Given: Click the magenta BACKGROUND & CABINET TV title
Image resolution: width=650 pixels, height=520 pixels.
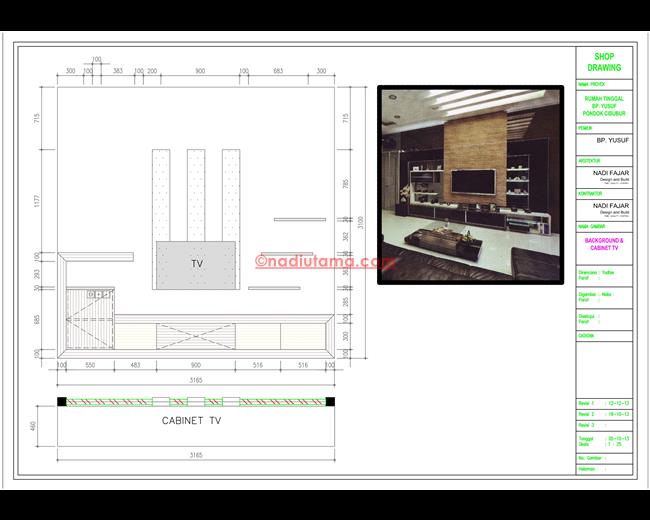Looking at the screenshot, I should (x=605, y=245).
